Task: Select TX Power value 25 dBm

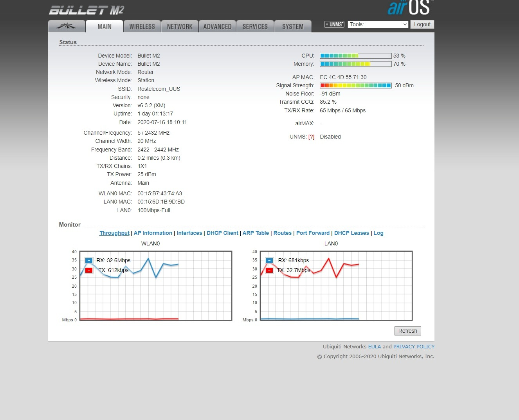Action: click(x=147, y=174)
